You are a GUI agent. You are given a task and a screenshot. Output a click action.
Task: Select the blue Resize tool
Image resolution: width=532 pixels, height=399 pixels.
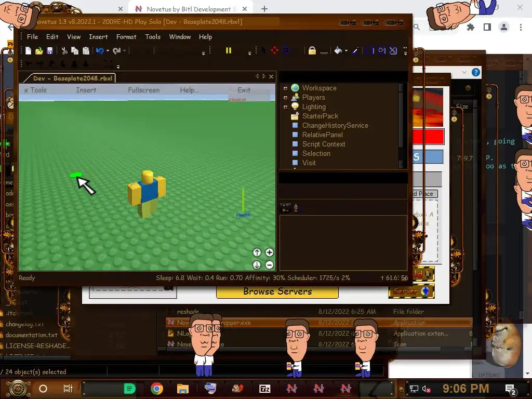coord(286,50)
